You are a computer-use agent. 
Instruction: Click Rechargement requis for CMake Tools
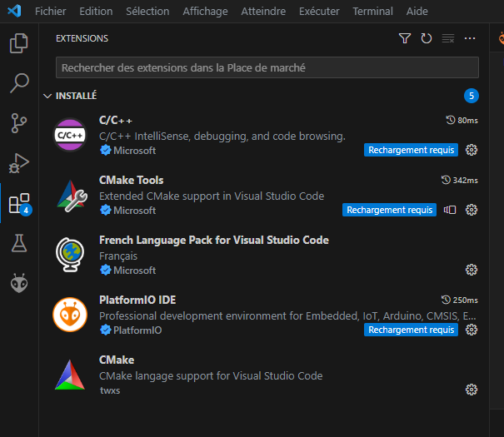click(x=389, y=210)
